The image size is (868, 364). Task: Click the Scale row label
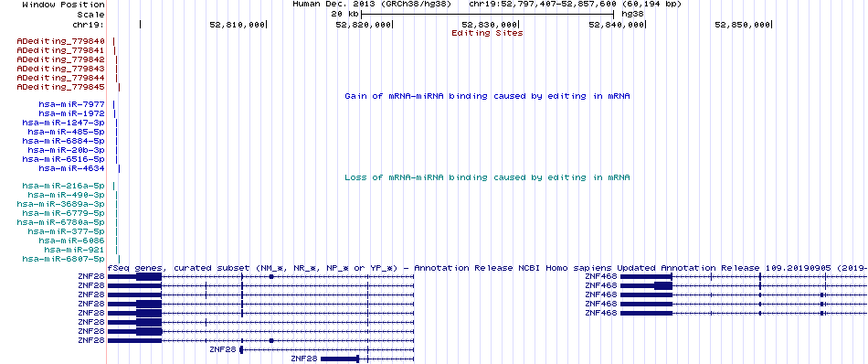click(91, 15)
